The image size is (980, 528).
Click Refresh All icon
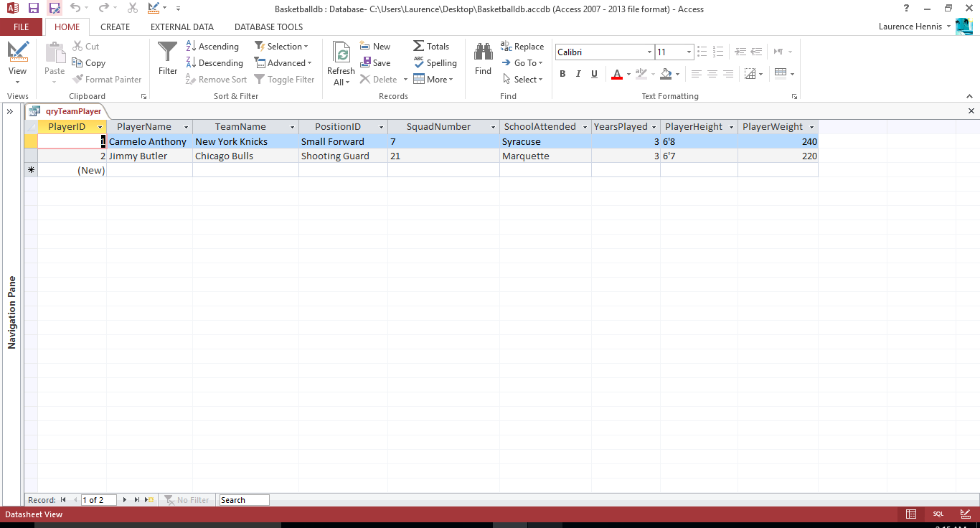[x=342, y=52]
